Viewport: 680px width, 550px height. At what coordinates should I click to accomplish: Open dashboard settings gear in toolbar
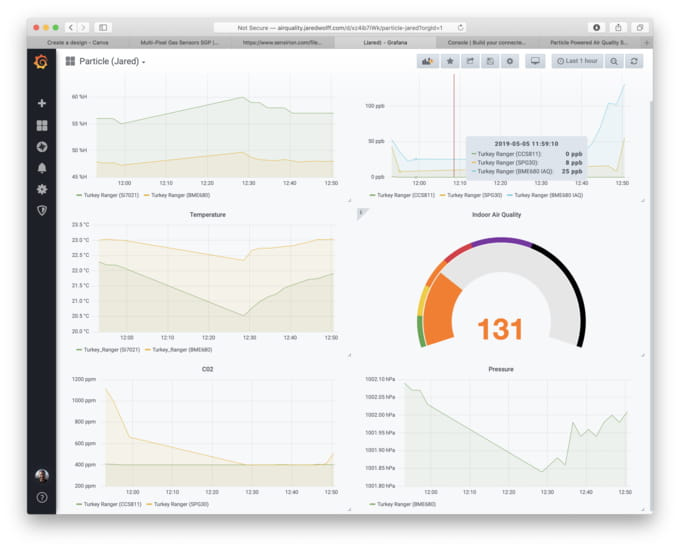pos(510,61)
